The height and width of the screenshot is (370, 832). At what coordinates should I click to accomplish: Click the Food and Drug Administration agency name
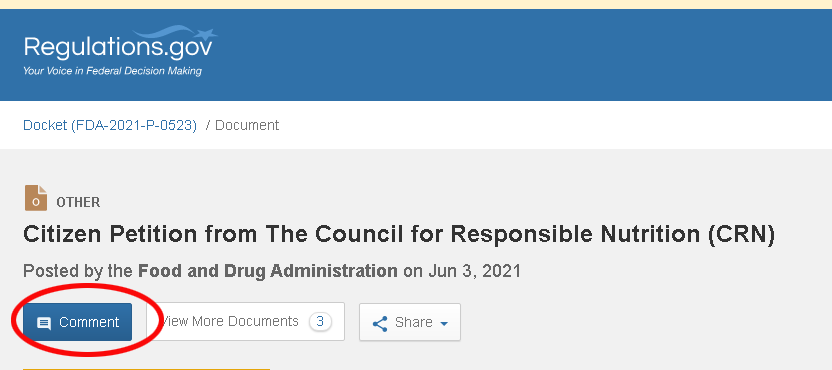[x=267, y=271]
